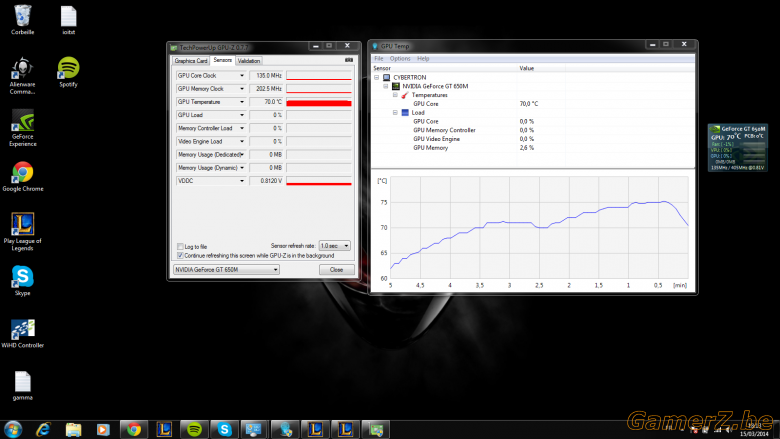780x439 pixels.
Task: Open the Windows Start orb
Action: tap(13, 429)
